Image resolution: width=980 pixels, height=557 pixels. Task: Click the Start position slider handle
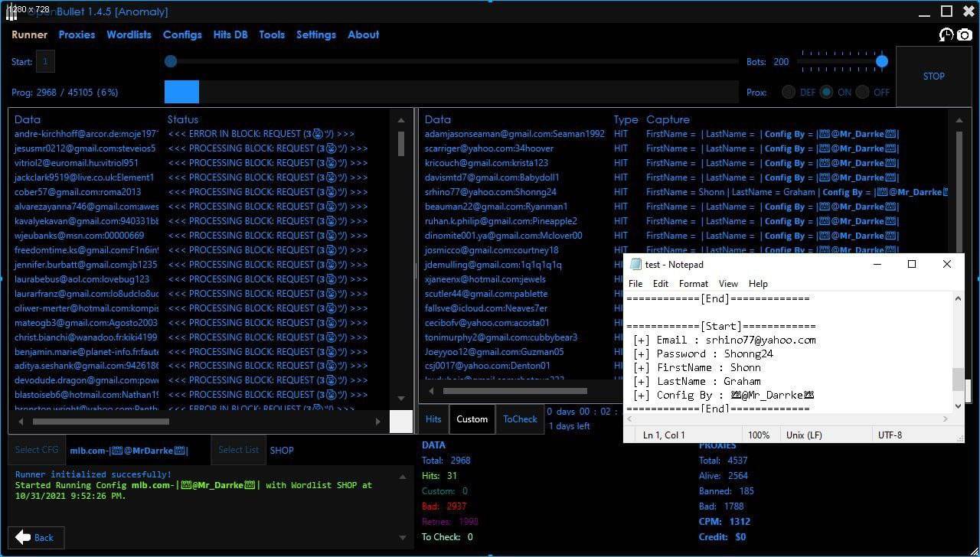[x=171, y=61]
